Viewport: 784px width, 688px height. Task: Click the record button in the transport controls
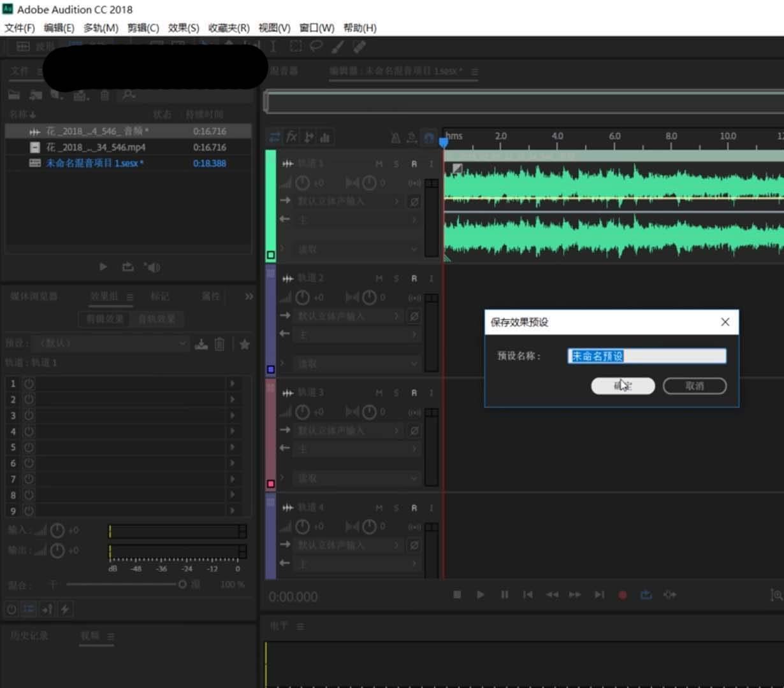click(x=622, y=594)
